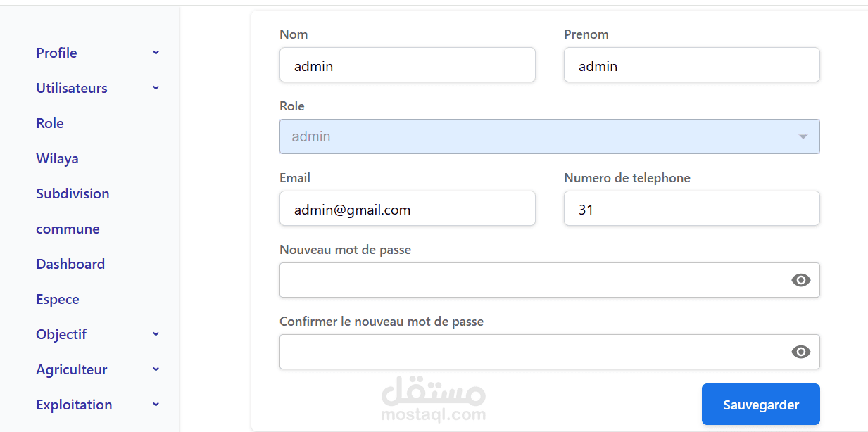868x432 pixels.
Task: Expand the Agriculteur submenu chevron
Action: 156,369
